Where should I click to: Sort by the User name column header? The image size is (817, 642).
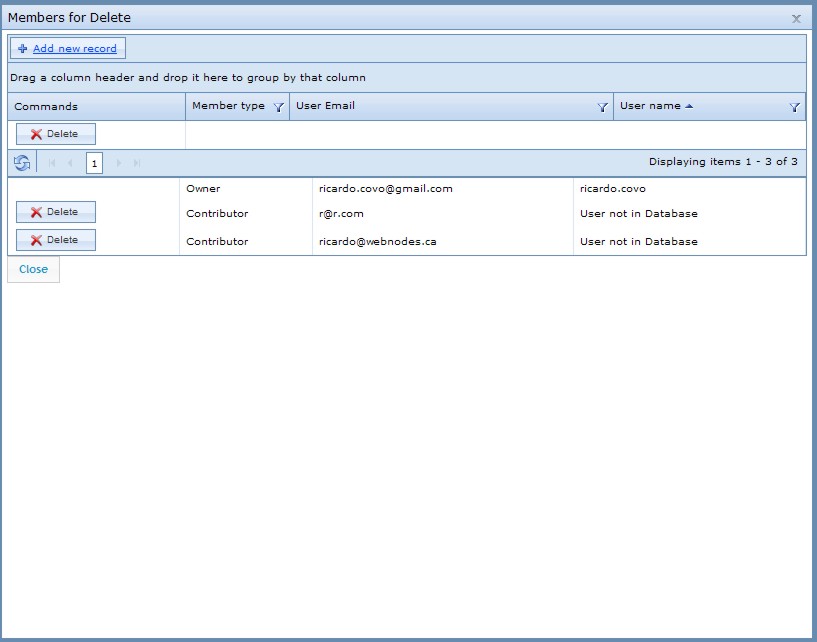[650, 106]
